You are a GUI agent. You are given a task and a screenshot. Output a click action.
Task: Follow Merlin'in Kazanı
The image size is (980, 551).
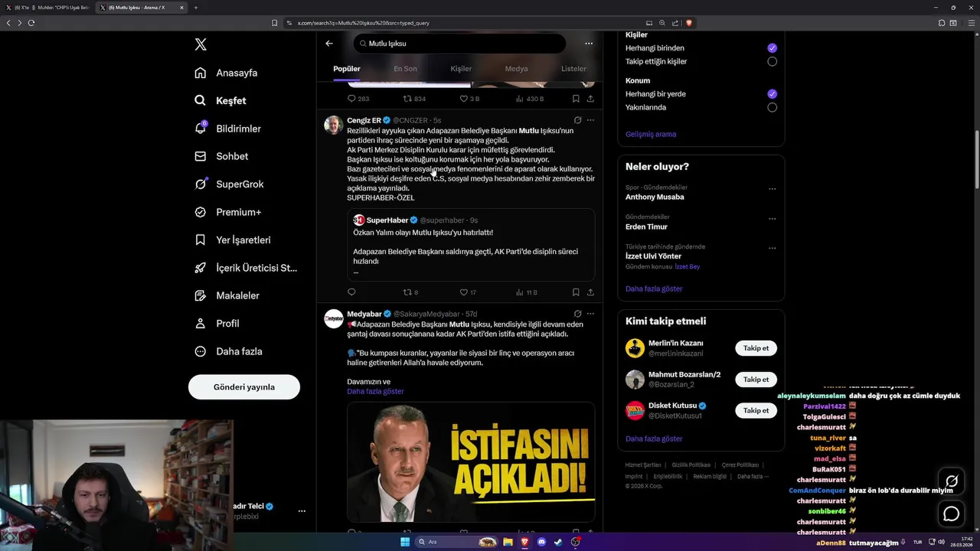[756, 348]
